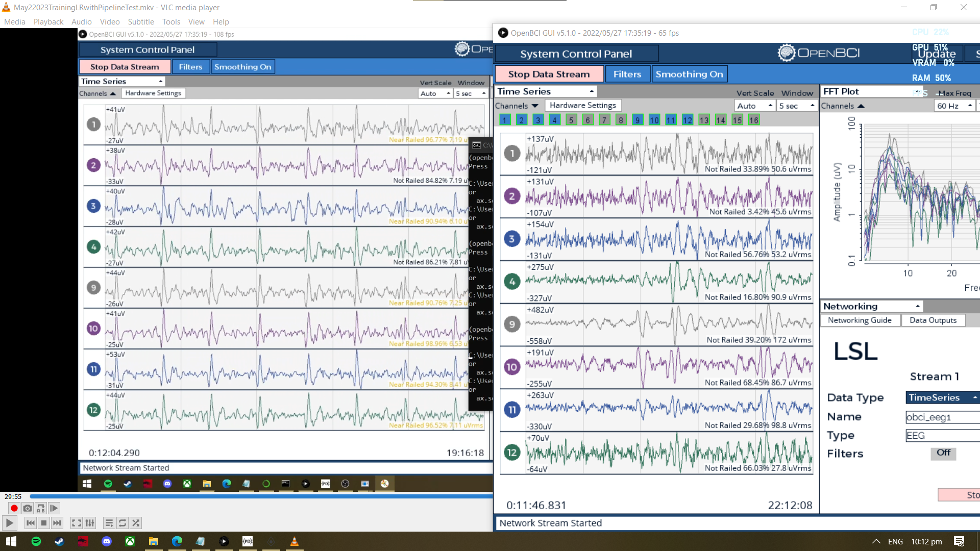The height and width of the screenshot is (551, 980).
Task: Step forward frame by frame
Action: coord(54,508)
